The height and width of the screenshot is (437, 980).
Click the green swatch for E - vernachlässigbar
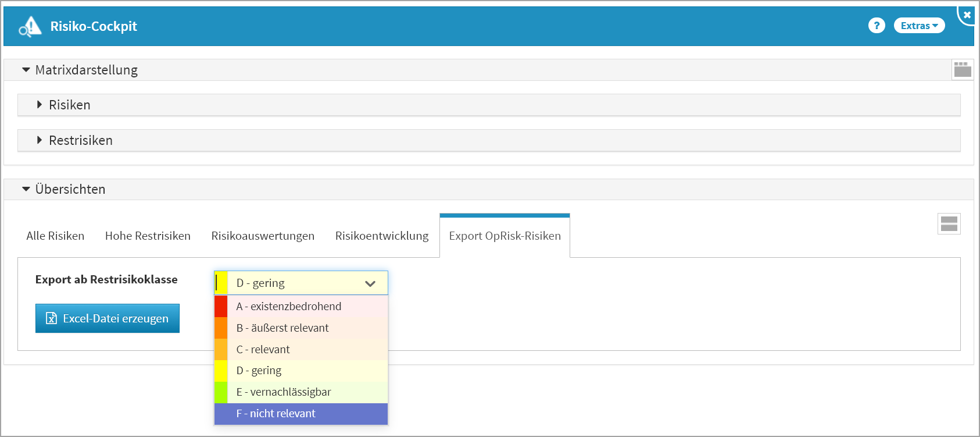221,392
